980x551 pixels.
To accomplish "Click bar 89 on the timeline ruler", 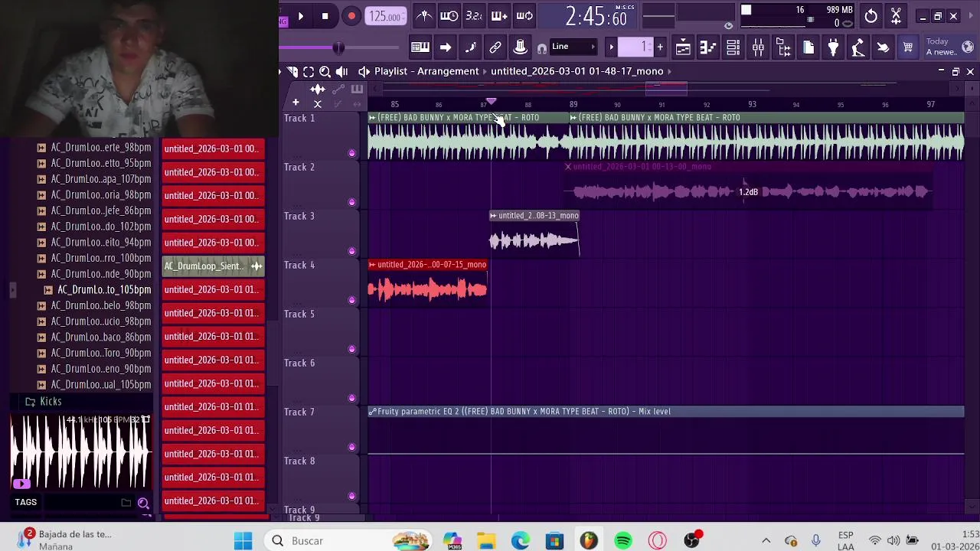I will (573, 104).
